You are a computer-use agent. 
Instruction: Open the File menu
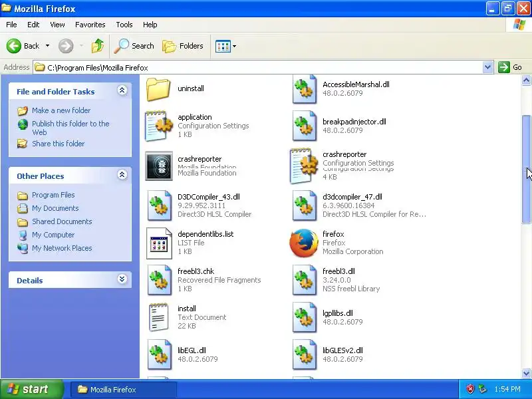pos(11,25)
